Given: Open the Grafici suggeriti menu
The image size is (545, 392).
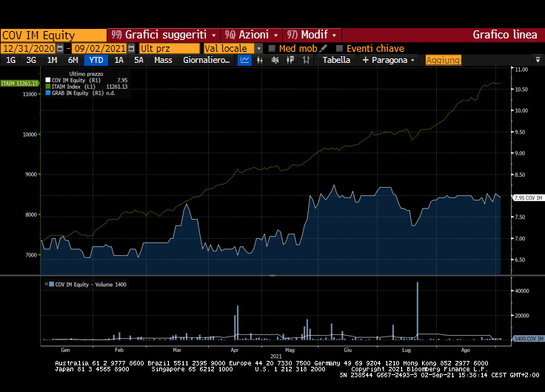Looking at the screenshot, I should pos(164,35).
